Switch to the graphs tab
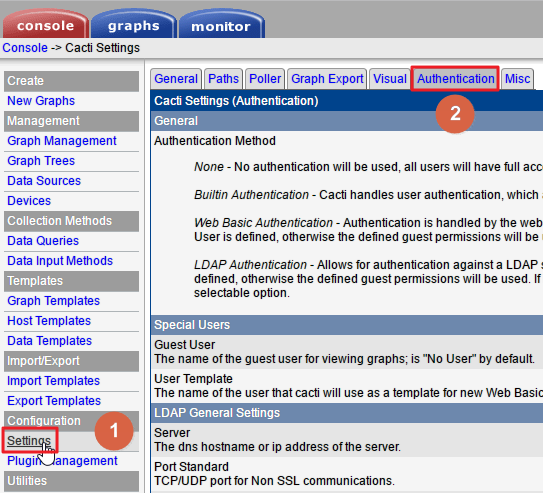The width and height of the screenshot is (543, 493). point(133,25)
